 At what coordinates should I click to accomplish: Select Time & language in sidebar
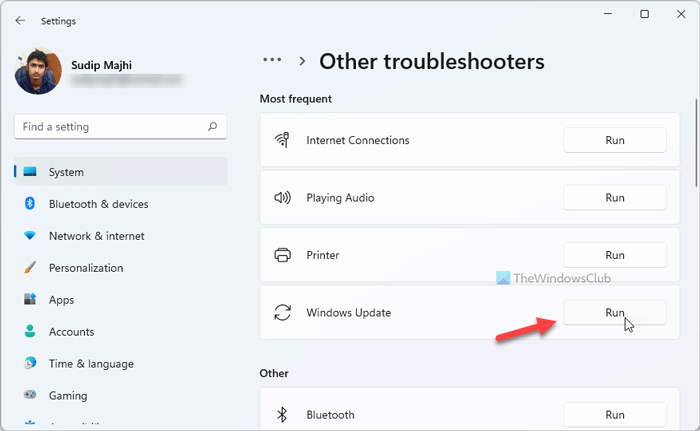coord(91,364)
